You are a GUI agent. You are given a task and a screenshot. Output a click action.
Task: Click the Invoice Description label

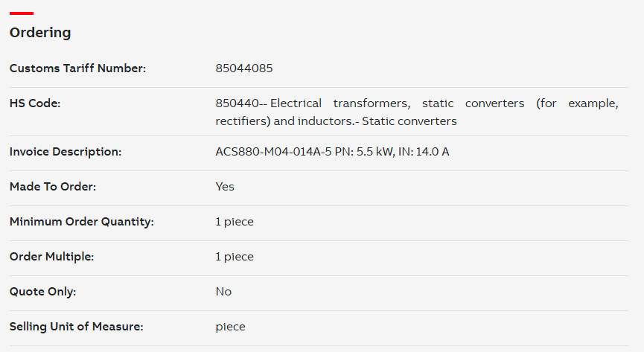click(x=66, y=152)
